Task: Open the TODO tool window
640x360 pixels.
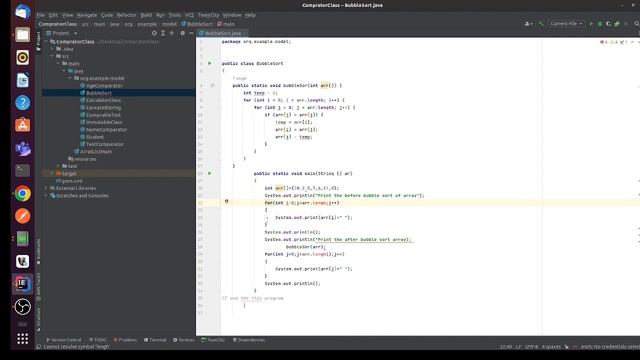Action: pos(98,340)
